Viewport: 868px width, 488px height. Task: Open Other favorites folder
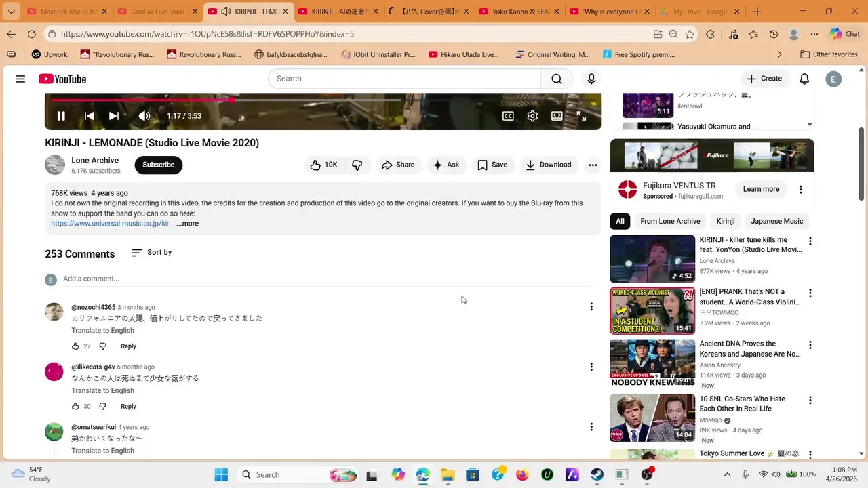(x=829, y=54)
